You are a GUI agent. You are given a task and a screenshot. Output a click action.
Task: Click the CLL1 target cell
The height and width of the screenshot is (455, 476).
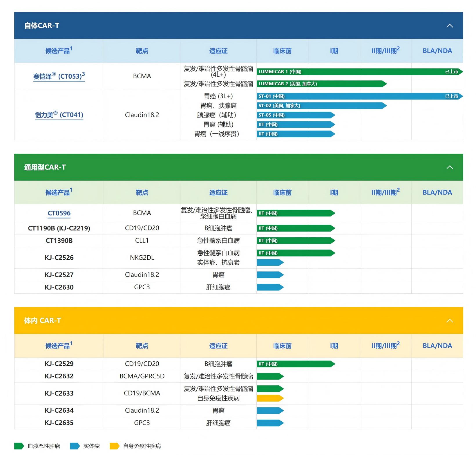click(x=142, y=241)
